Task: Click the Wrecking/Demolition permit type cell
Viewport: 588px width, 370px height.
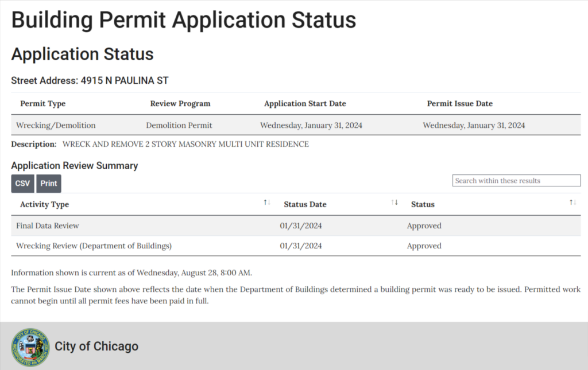Action: pyautogui.click(x=56, y=125)
